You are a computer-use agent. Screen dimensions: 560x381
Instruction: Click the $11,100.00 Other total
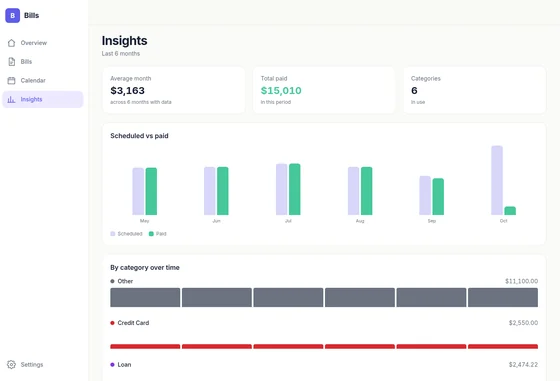(x=521, y=281)
